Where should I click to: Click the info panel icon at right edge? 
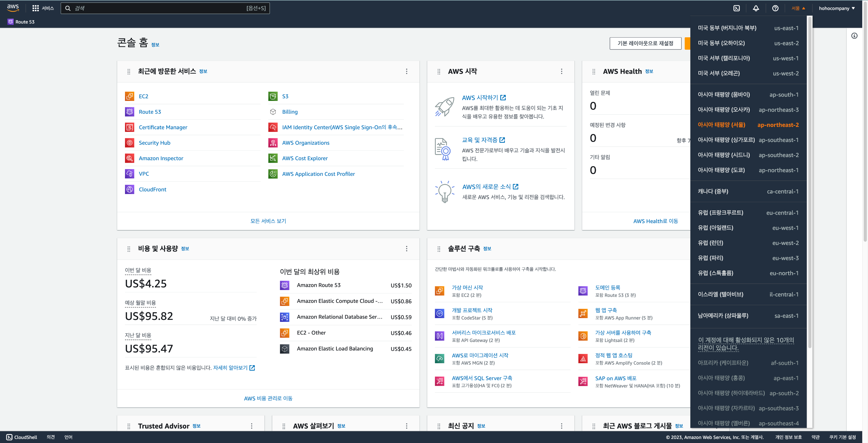[854, 36]
